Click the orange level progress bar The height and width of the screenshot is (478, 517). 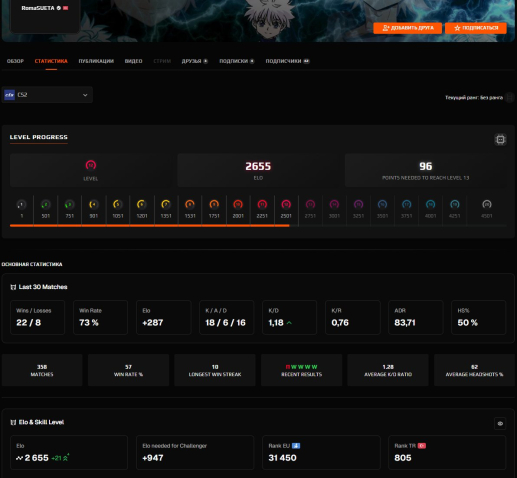tap(150, 226)
